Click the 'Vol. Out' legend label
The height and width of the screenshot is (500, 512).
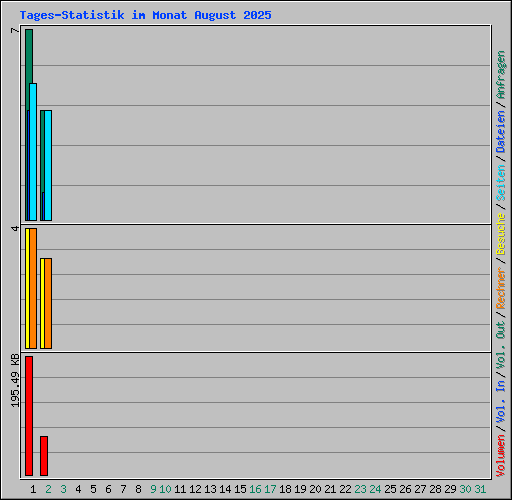tap(501, 346)
